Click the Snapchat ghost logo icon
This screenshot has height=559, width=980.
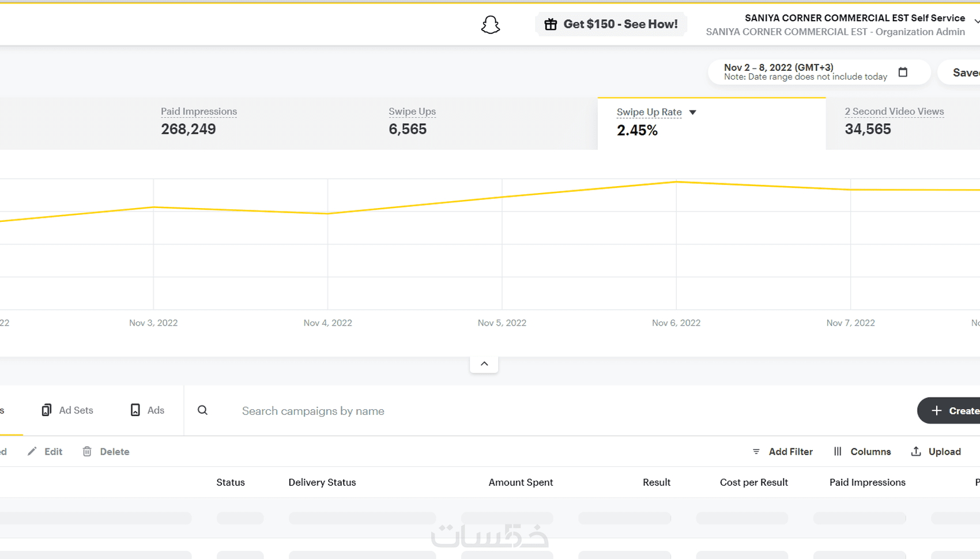pyautogui.click(x=491, y=25)
